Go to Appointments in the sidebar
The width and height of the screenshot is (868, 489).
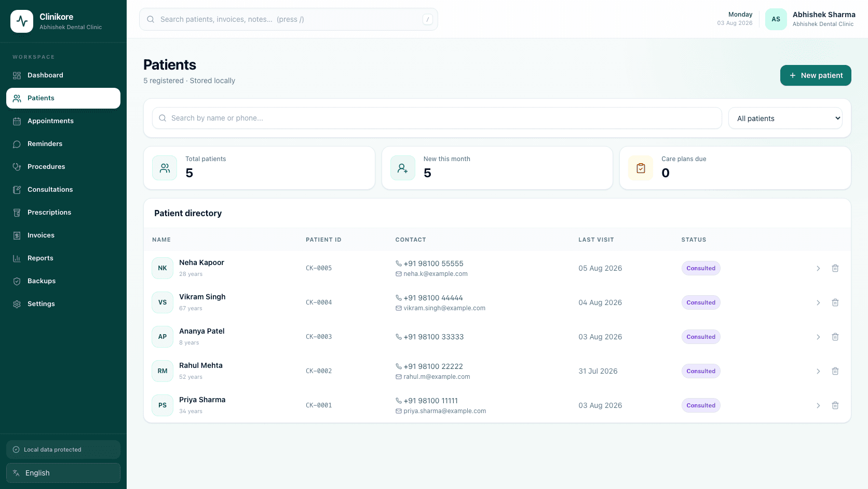click(x=63, y=121)
